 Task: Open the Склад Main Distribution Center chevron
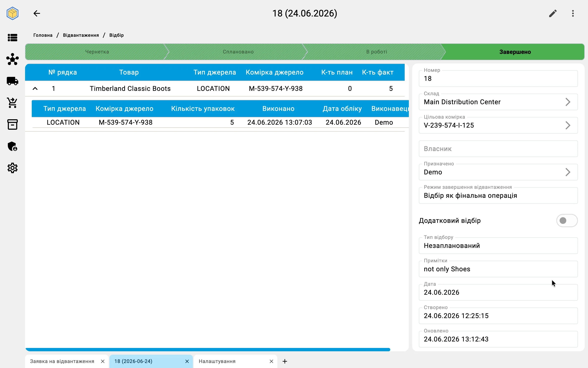coord(568,102)
